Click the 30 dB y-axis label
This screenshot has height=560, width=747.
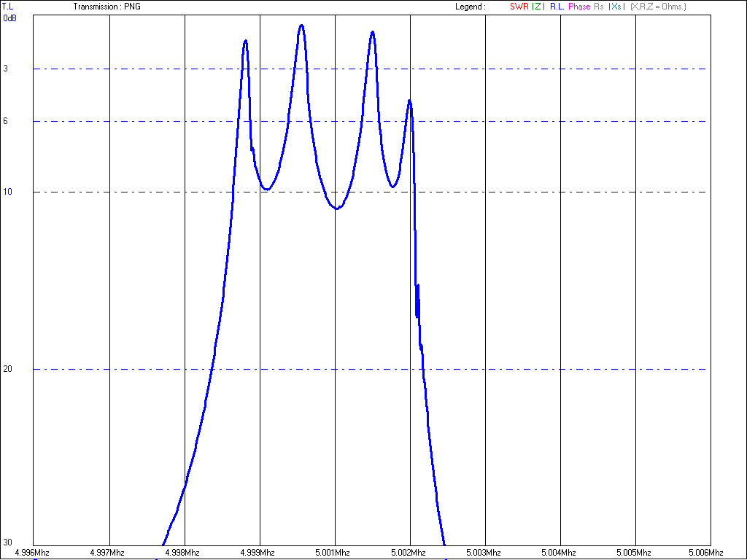click(x=7, y=542)
